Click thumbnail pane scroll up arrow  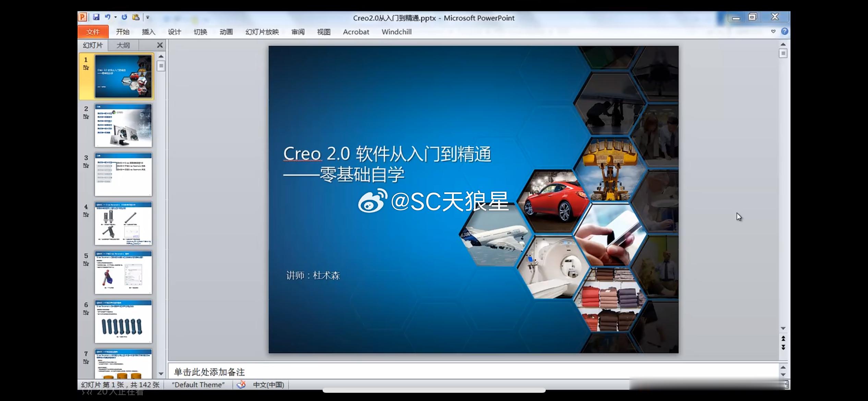click(x=161, y=56)
